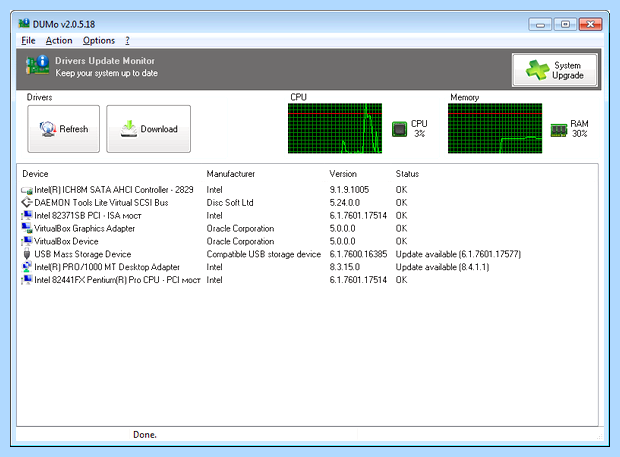Click the Disc Soft Ltd manufacturer cell

coord(230,203)
